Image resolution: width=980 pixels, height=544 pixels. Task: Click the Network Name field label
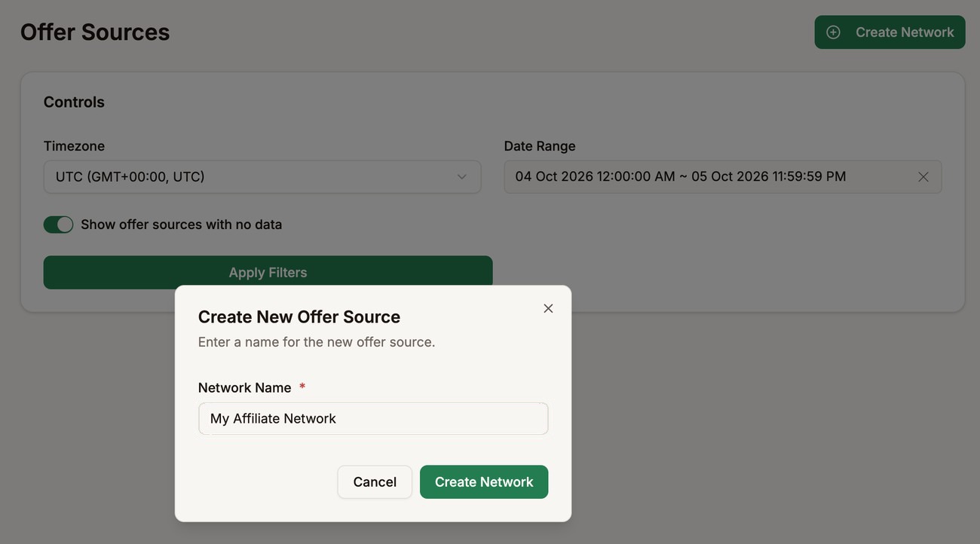(x=244, y=388)
